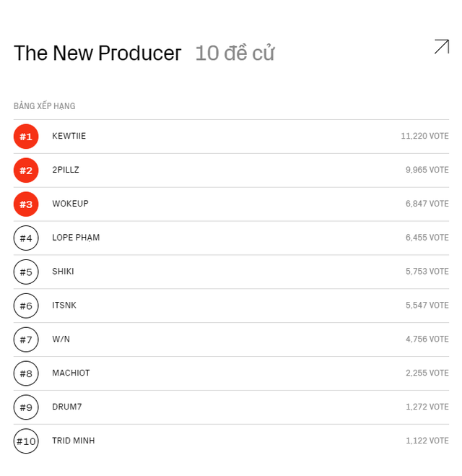Click the red #2 rank badge

[x=26, y=170]
